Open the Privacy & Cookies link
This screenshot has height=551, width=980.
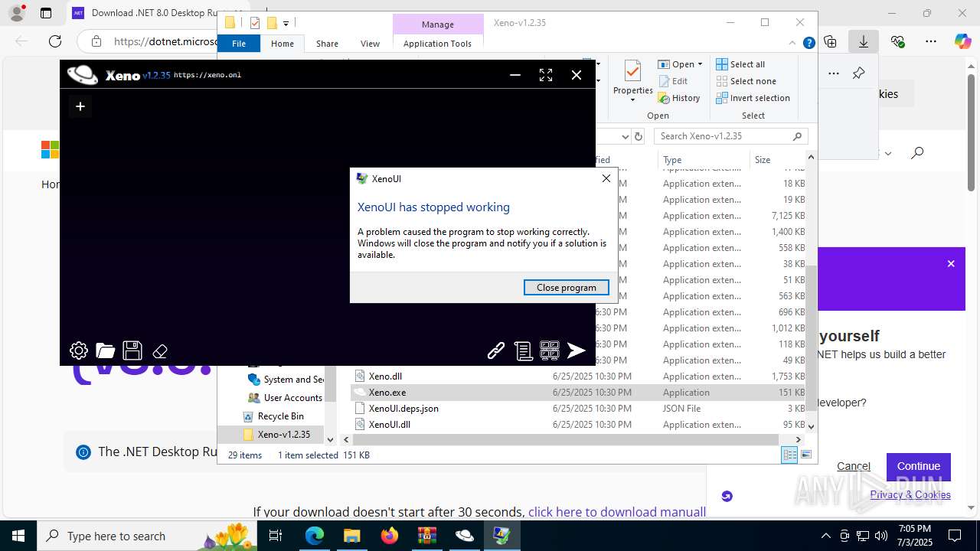(x=910, y=494)
